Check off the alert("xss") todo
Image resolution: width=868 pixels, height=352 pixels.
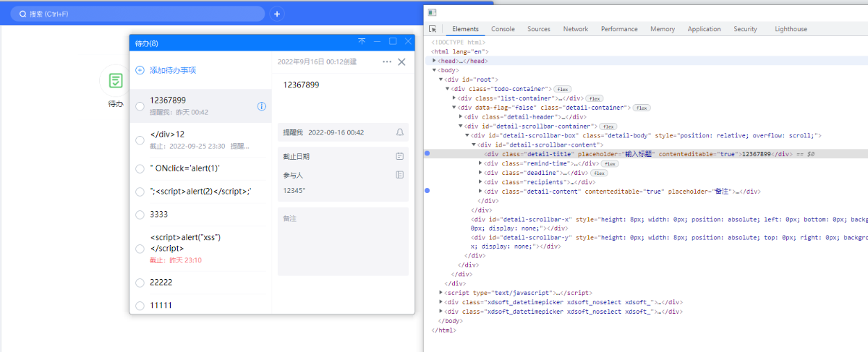(x=140, y=249)
